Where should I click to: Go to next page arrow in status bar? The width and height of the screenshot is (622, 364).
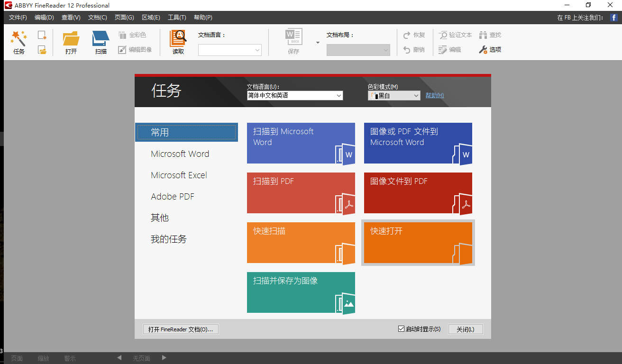point(164,358)
